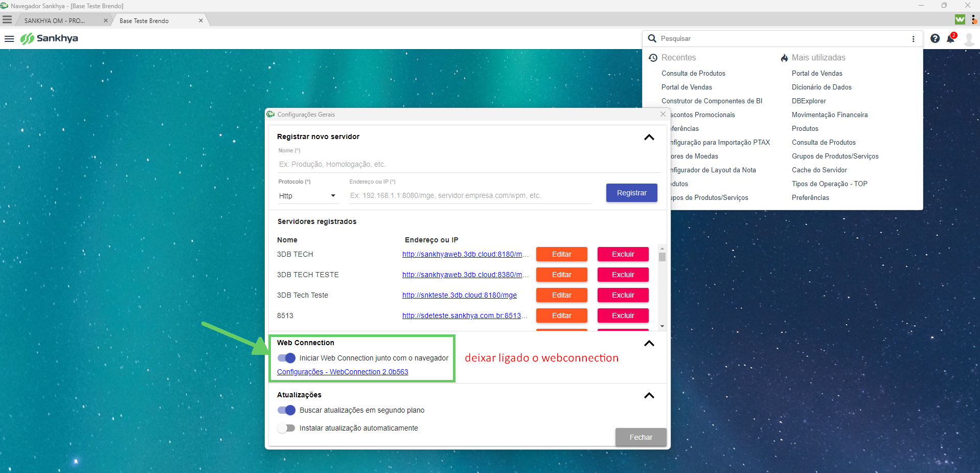Open Grupos de Produtos/Serviços in Mais utilizadas
The height and width of the screenshot is (473, 980).
tap(835, 156)
